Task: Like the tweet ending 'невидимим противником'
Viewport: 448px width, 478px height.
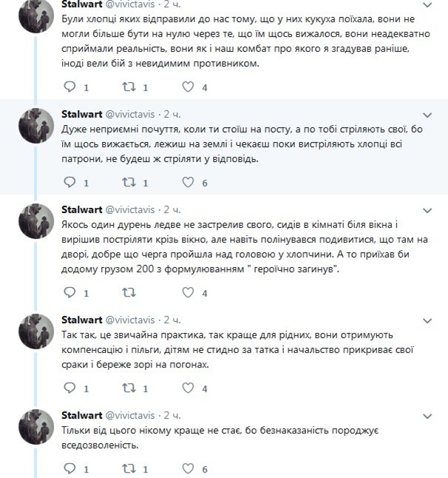Action: pos(188,87)
